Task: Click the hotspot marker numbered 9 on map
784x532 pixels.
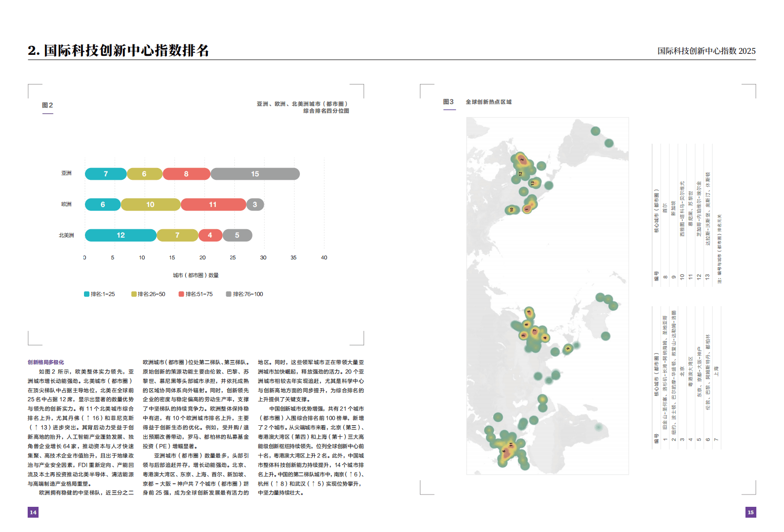Action: pyautogui.click(x=568, y=349)
